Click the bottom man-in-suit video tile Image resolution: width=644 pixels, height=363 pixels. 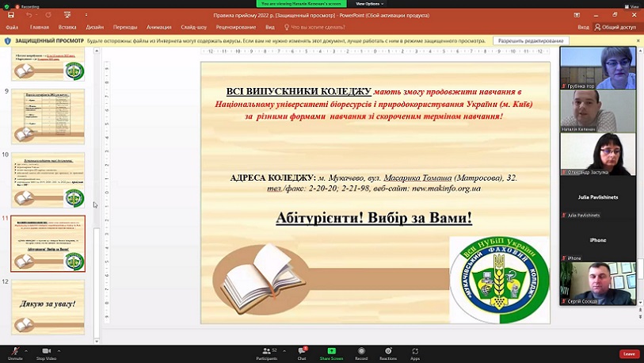tap(598, 284)
